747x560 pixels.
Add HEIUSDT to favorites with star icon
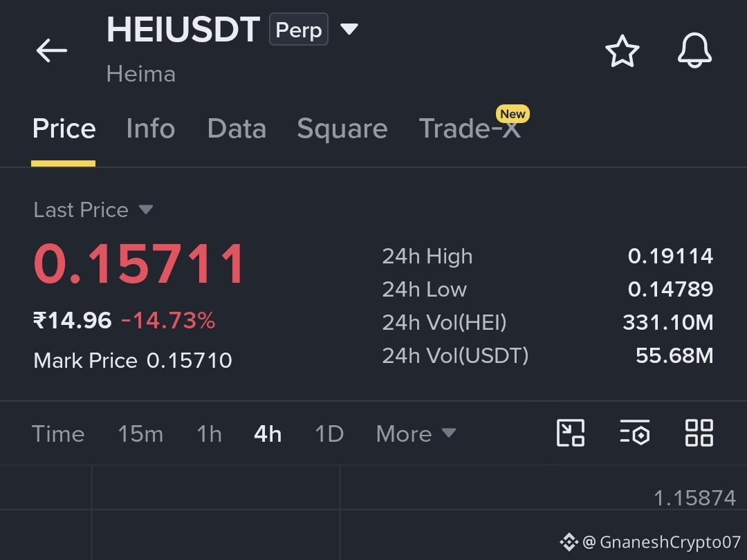pos(622,50)
